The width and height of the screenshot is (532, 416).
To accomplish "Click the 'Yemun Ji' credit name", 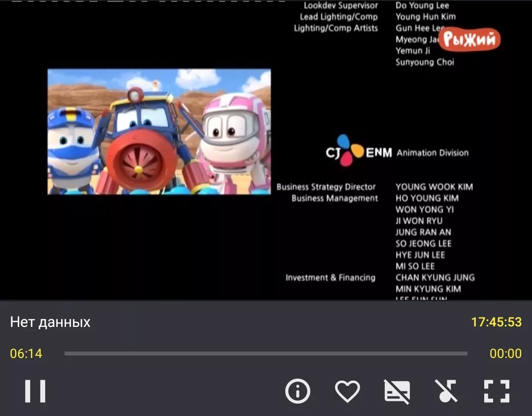I will (413, 51).
